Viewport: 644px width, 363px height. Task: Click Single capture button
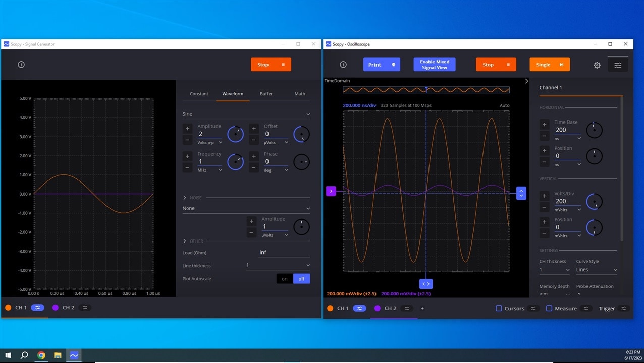tap(550, 65)
